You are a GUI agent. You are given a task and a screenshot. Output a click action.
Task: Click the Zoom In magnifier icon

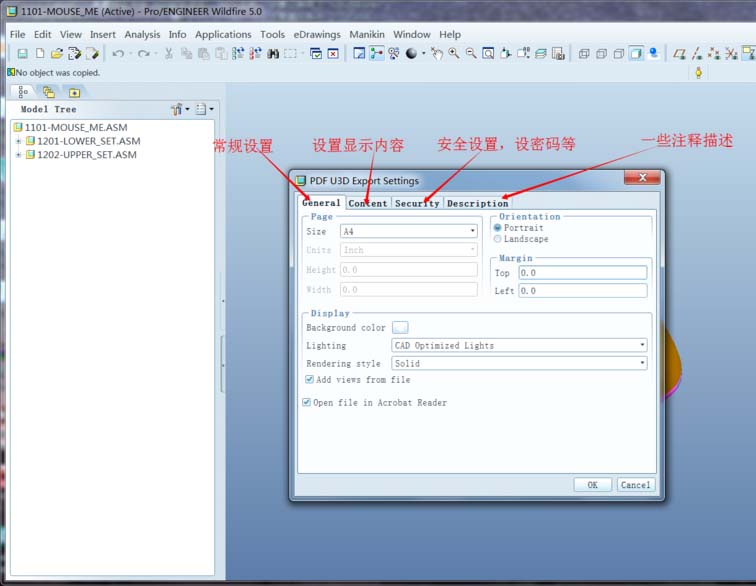point(454,54)
